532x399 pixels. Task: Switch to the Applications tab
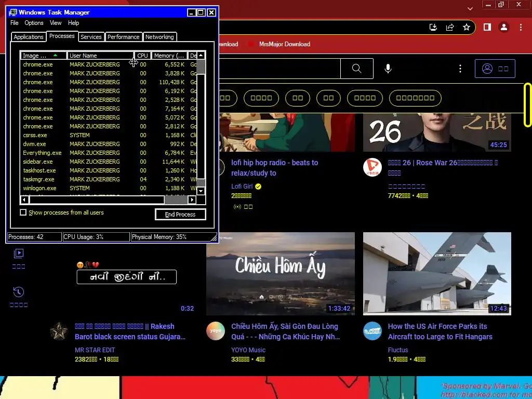29,37
